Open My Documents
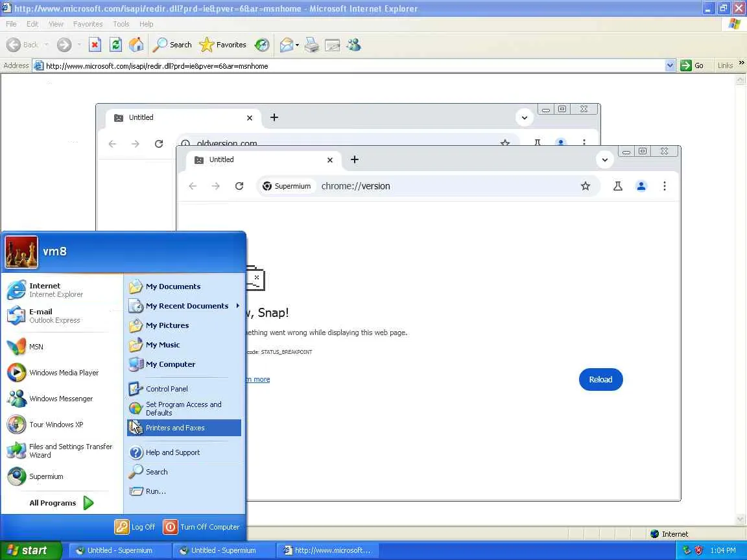 click(184, 286)
